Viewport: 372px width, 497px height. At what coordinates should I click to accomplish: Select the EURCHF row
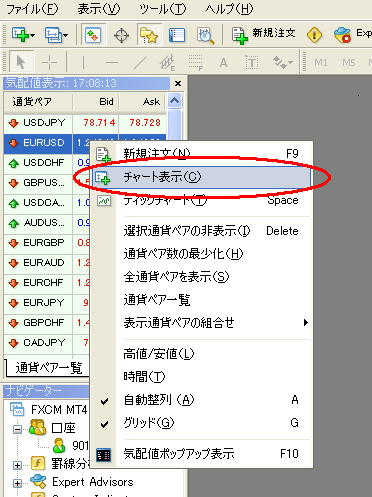click(47, 283)
